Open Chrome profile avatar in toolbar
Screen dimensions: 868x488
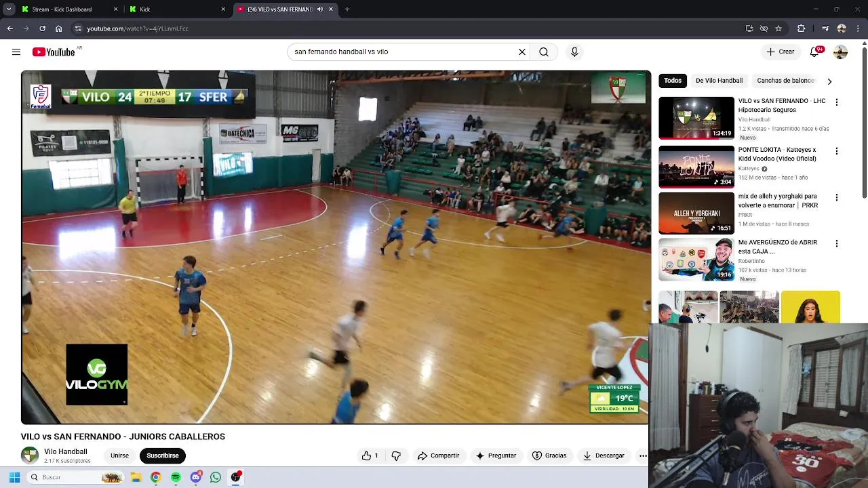tap(842, 28)
